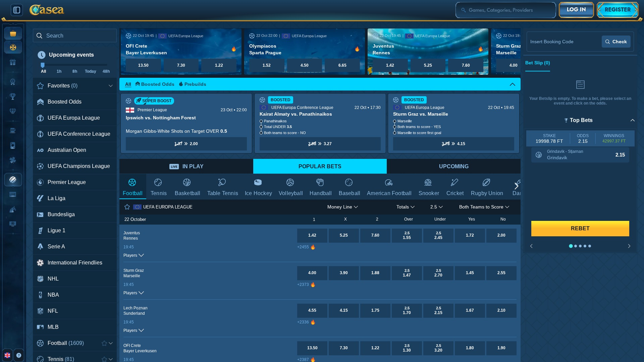Screen dimensions: 644x362
Task: Set upcoming events filter to Today
Action: coord(90,71)
